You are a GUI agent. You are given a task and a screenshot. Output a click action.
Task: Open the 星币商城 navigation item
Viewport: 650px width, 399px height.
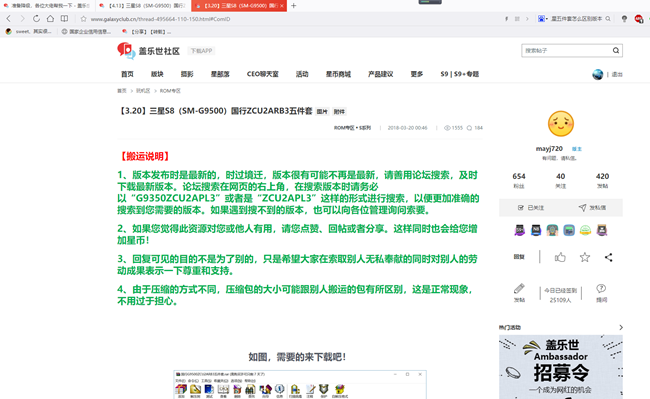coord(338,74)
